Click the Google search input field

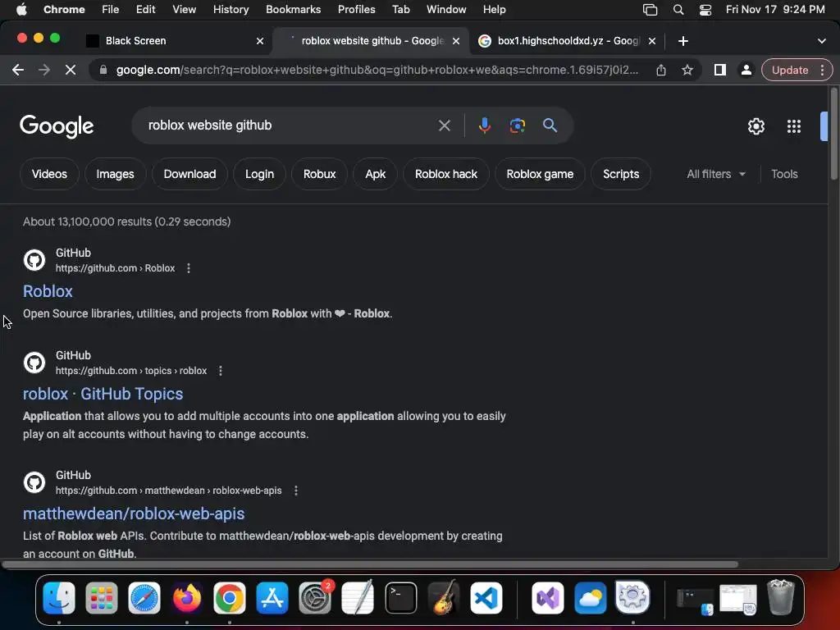[288, 126]
